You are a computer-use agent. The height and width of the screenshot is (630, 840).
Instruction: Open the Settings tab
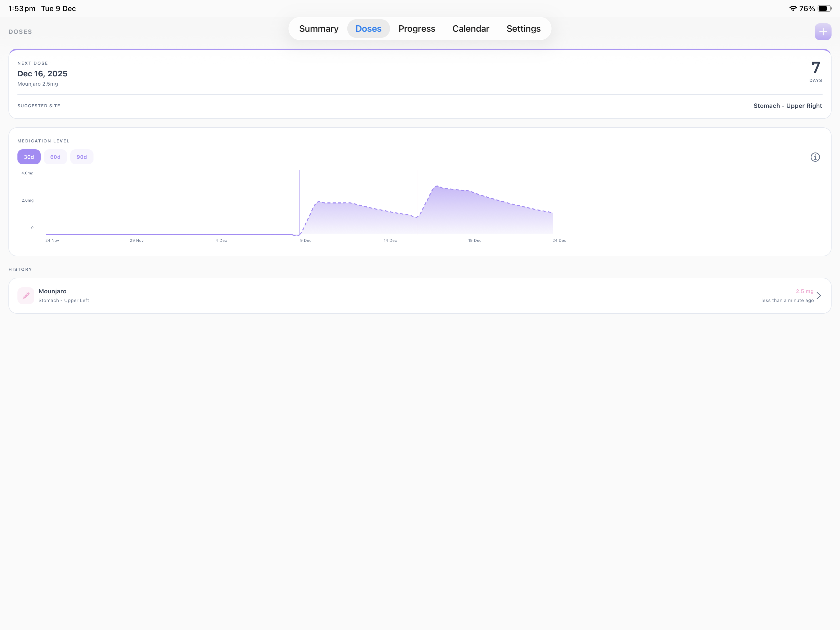523,29
